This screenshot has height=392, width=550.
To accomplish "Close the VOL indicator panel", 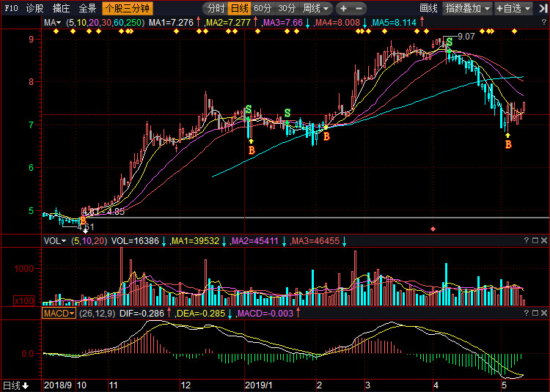I will tap(544, 240).
